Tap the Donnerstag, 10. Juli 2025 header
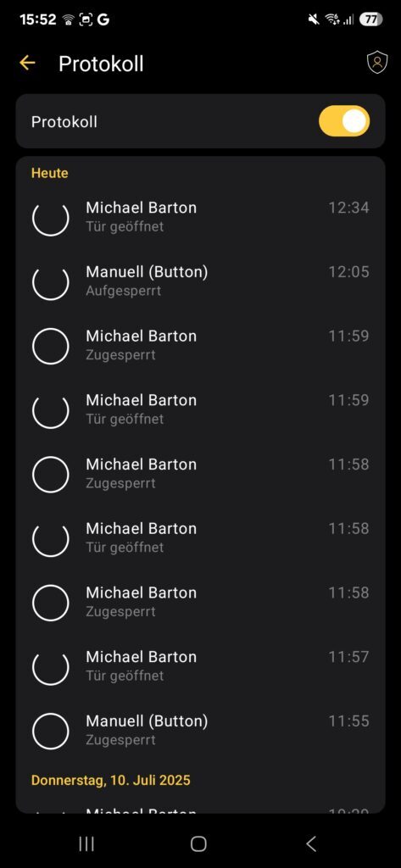Viewport: 401px width, 868px height. coord(111,780)
